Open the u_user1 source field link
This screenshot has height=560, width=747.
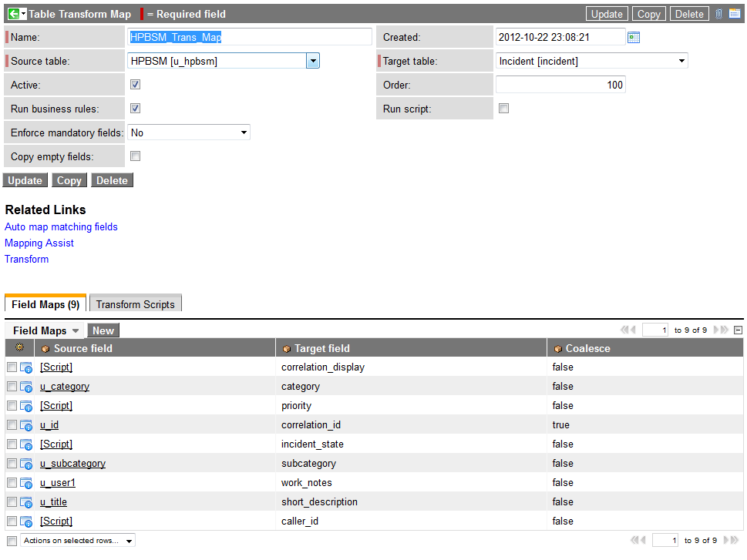(58, 483)
